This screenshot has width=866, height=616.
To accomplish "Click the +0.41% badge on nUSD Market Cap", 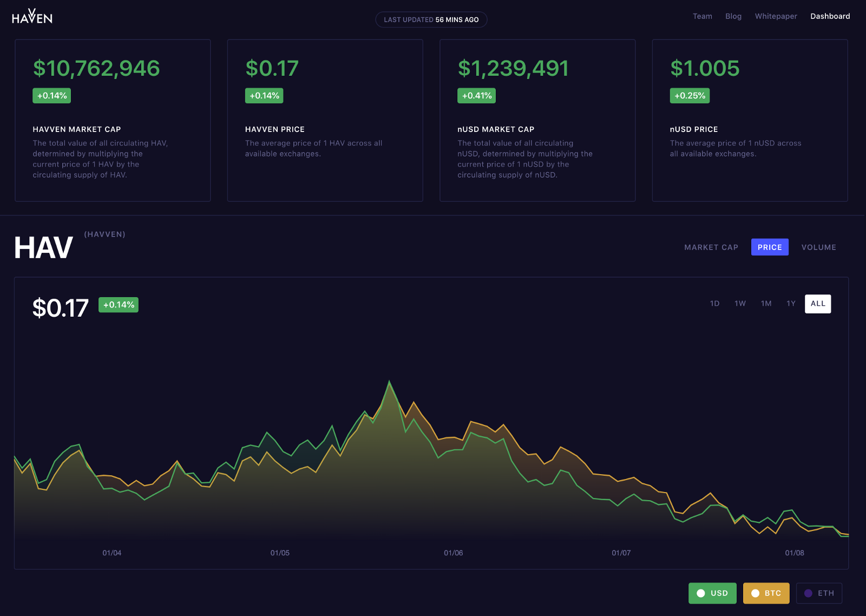I will point(475,95).
